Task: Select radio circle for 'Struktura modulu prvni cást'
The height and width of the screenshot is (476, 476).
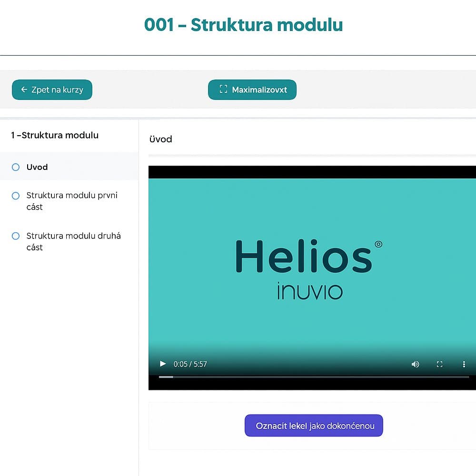Action: [16, 196]
